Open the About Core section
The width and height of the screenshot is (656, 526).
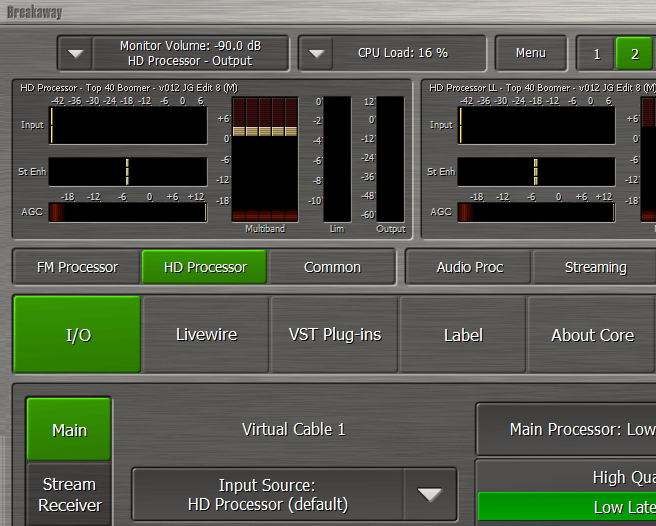pos(592,334)
